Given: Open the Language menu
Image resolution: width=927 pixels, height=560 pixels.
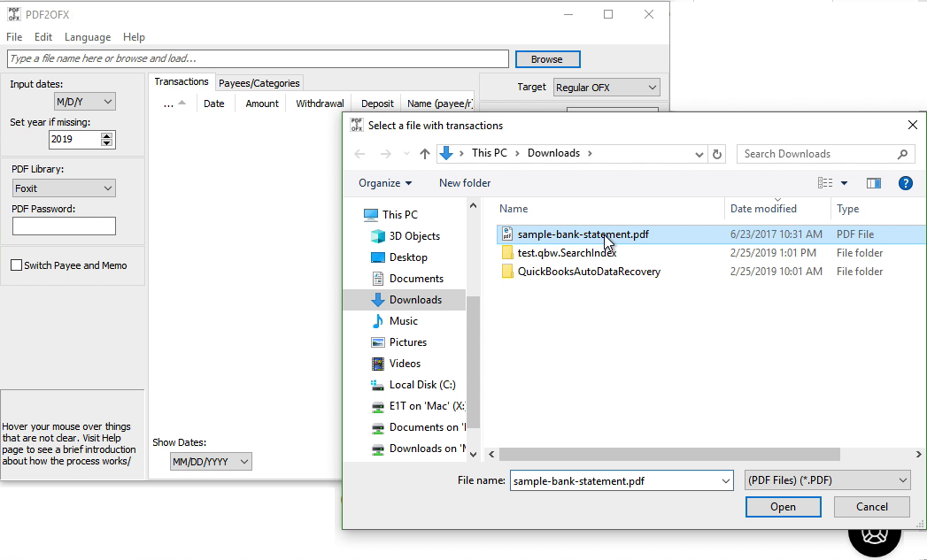Looking at the screenshot, I should pyautogui.click(x=88, y=36).
